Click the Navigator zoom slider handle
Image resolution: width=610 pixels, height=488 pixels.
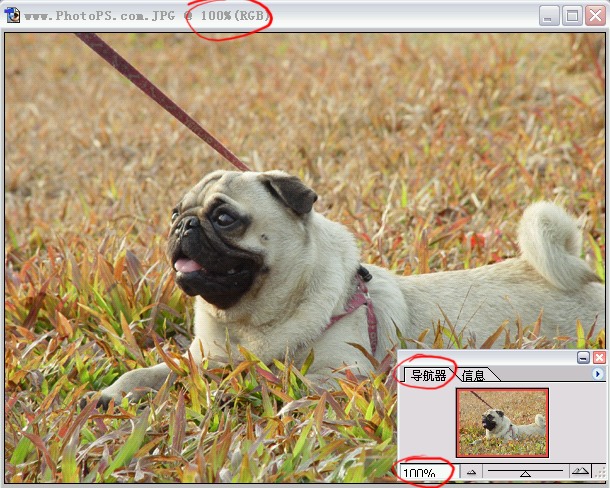tap(525, 474)
